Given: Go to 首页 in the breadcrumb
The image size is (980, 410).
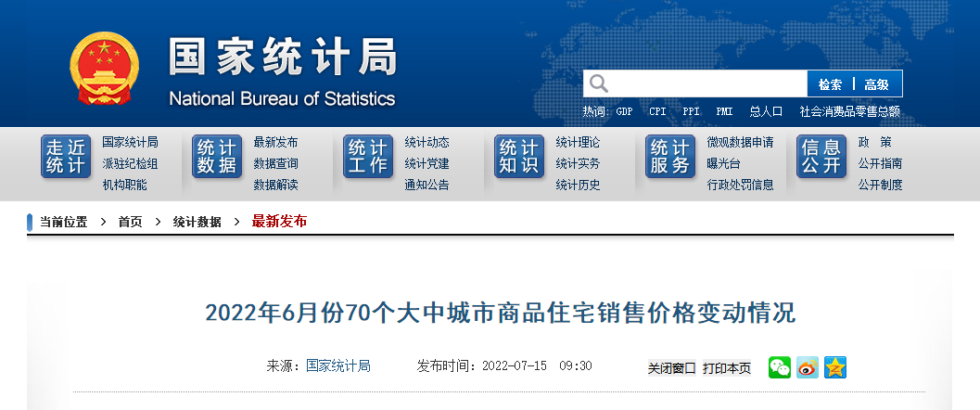Looking at the screenshot, I should coord(130,222).
